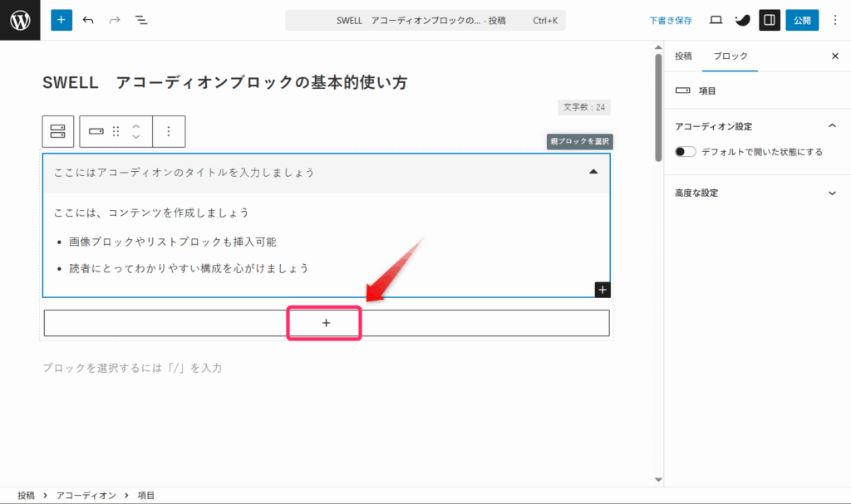Undo the last change
Image resolution: width=851 pixels, height=504 pixels.
(x=88, y=20)
